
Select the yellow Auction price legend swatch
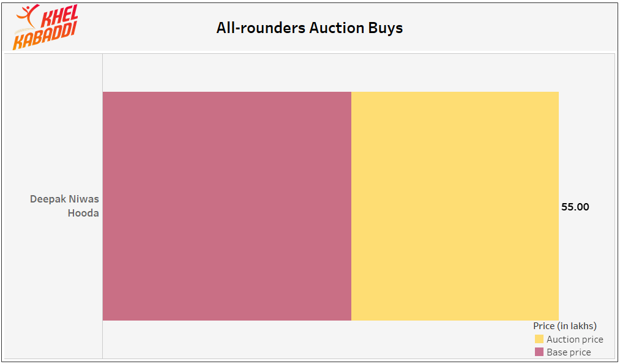[x=539, y=339]
